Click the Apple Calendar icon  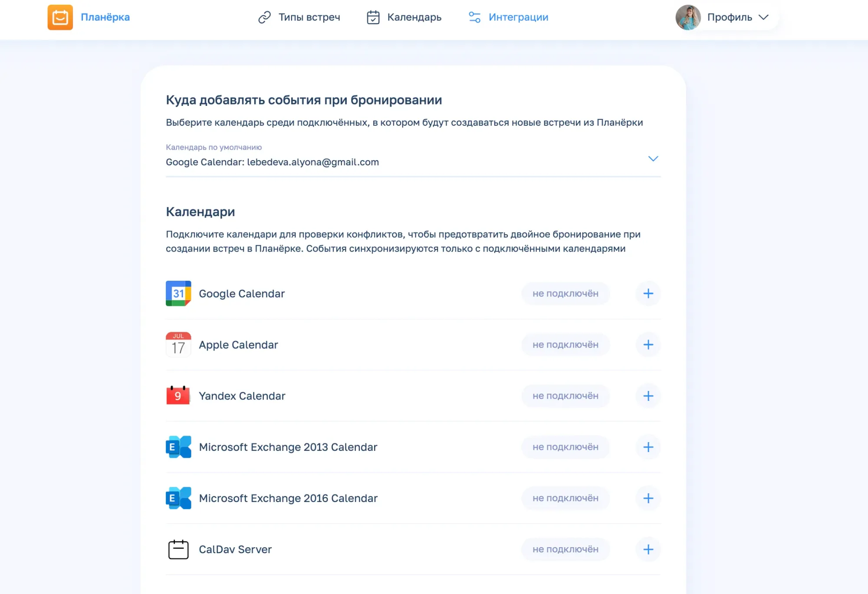(178, 345)
